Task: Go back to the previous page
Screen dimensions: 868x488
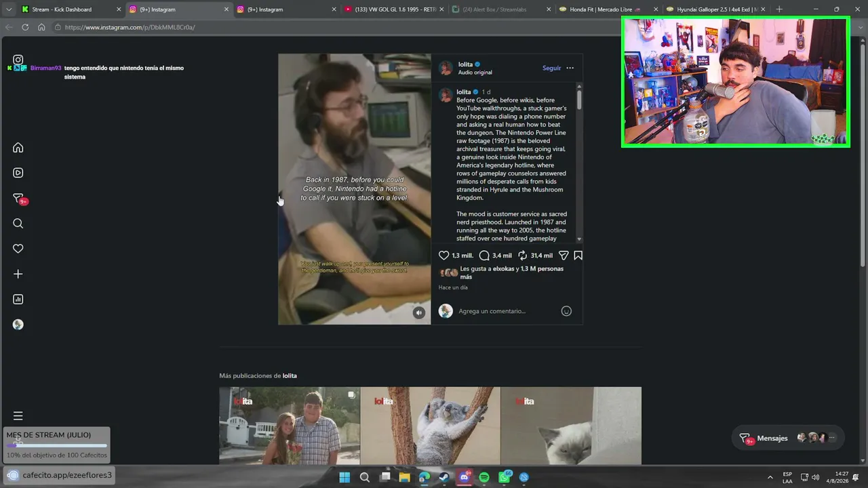Action: [x=9, y=27]
